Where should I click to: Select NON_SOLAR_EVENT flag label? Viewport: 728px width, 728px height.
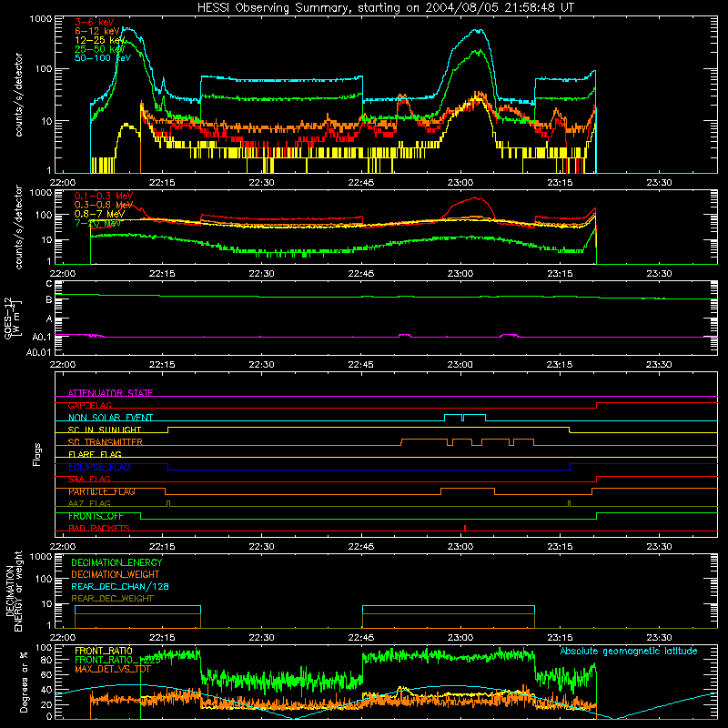110,418
